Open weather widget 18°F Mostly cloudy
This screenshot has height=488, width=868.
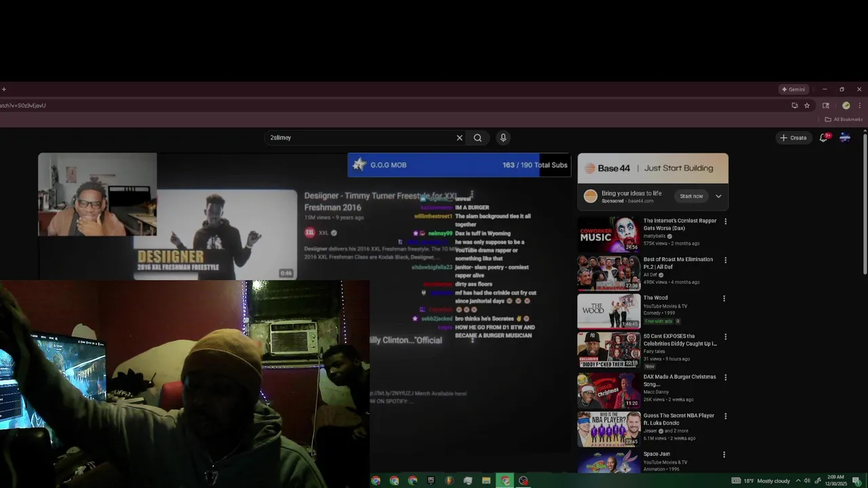761,481
